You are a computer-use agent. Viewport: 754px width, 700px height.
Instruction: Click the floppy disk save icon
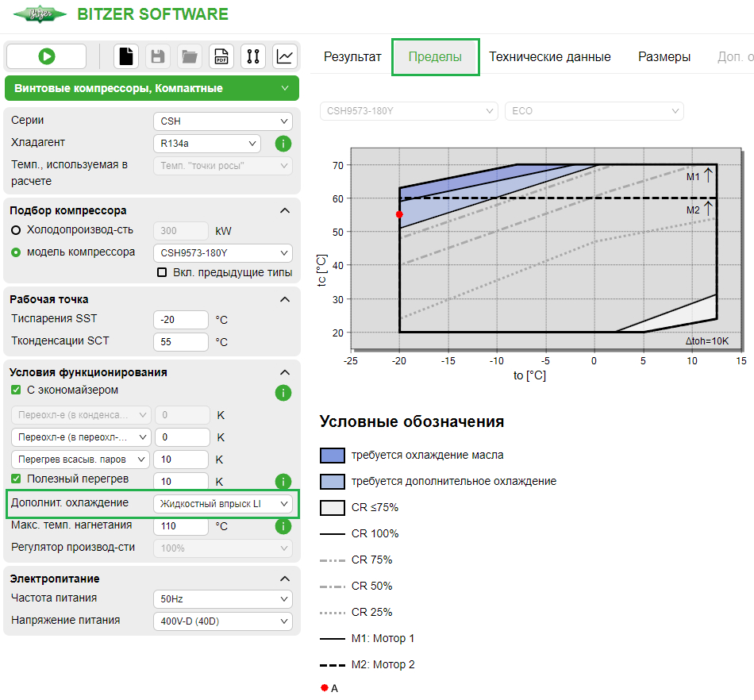pos(158,56)
